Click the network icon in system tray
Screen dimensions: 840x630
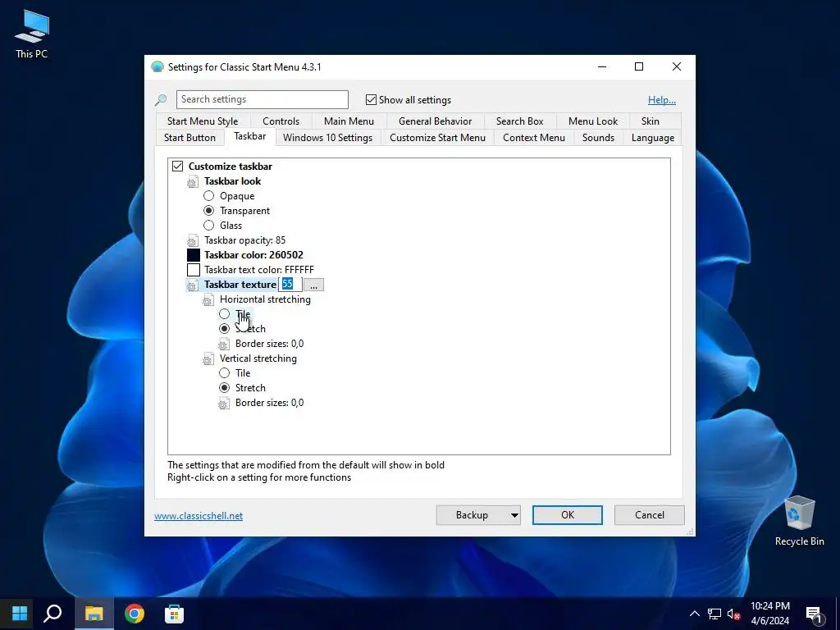[x=714, y=614]
